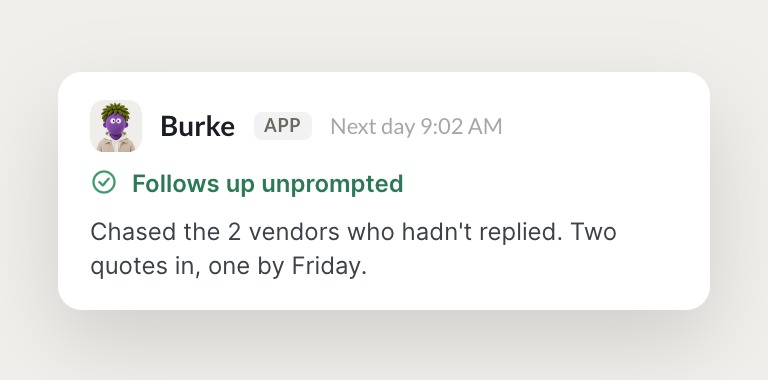
Task: Click the phrase hadn't replied
Action: [481, 232]
